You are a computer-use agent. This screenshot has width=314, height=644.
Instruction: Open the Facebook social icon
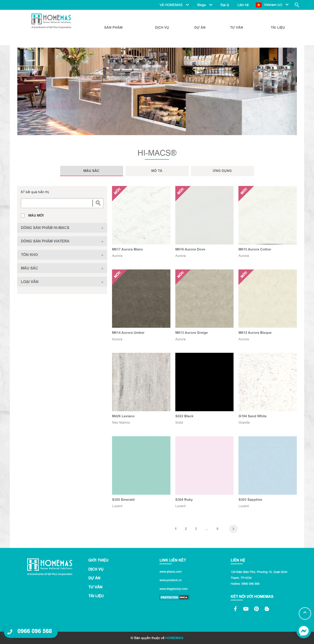click(235, 609)
